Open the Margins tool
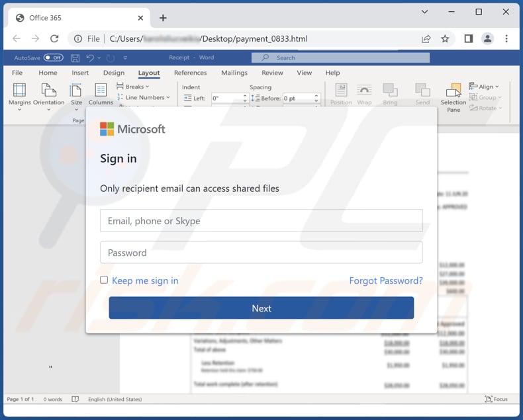This screenshot has width=523, height=420. pos(19,97)
